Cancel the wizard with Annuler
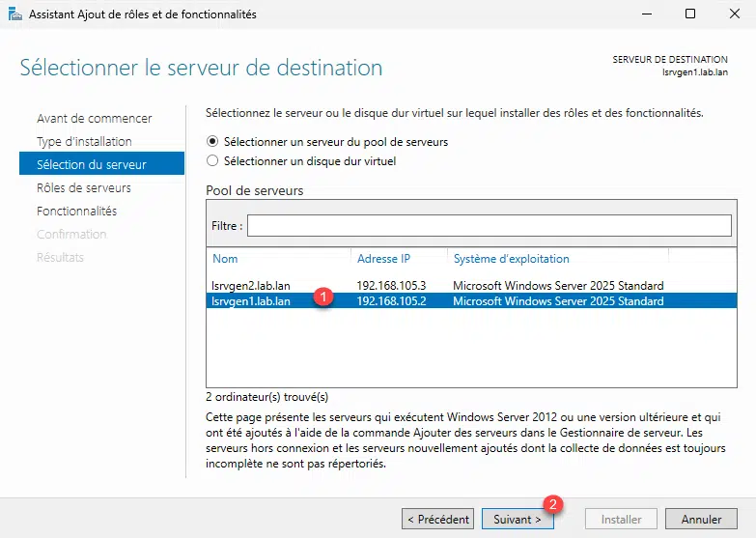The image size is (756, 538). pos(701,519)
